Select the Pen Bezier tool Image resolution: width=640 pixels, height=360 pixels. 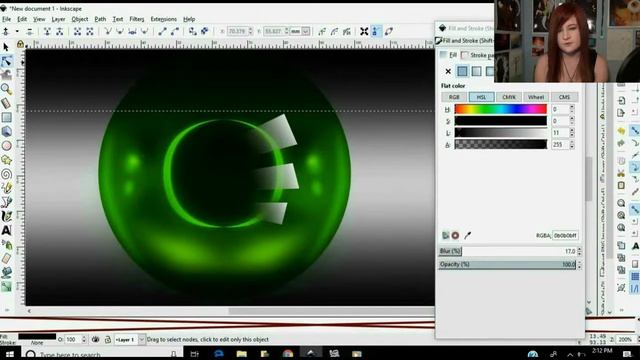click(x=7, y=202)
